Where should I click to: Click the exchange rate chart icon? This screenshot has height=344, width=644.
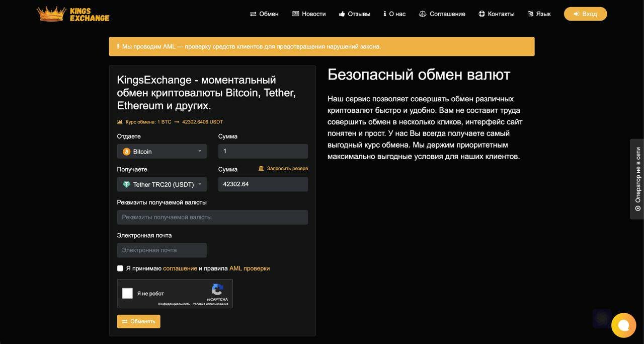tap(120, 122)
